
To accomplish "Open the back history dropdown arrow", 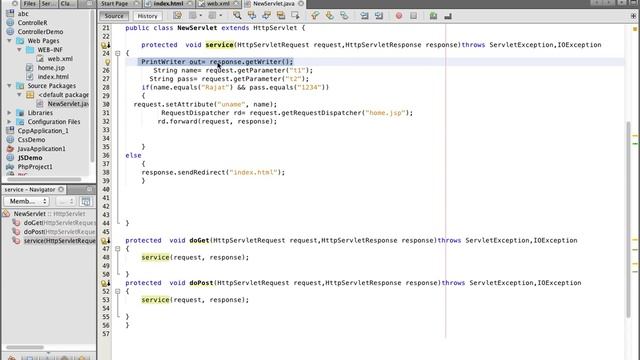I will (200, 16).
